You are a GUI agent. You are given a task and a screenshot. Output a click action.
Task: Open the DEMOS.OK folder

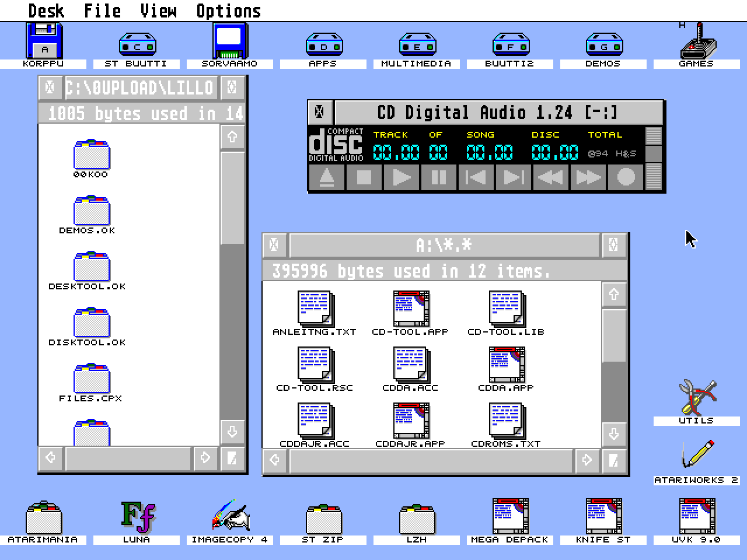pyautogui.click(x=90, y=210)
